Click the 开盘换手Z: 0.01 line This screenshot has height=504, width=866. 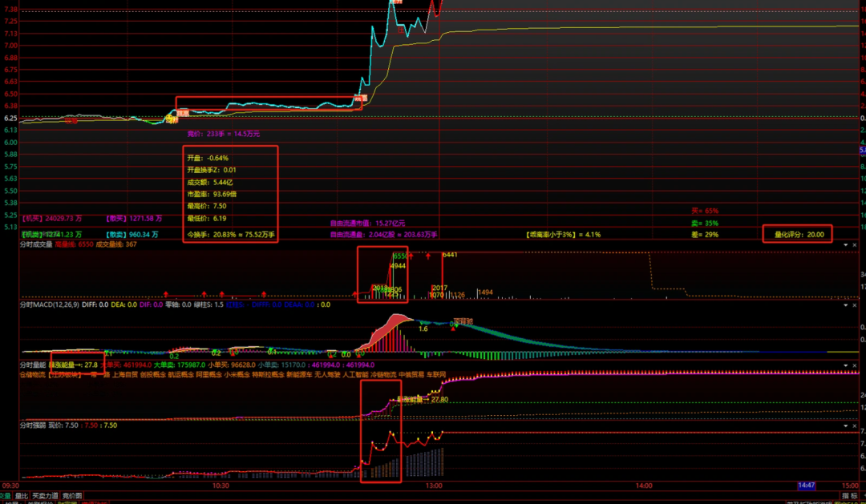(x=212, y=170)
